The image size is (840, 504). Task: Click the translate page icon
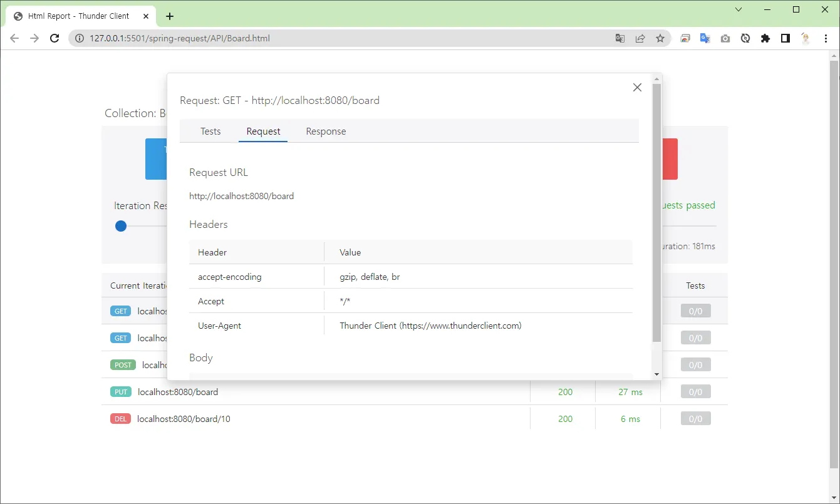620,38
